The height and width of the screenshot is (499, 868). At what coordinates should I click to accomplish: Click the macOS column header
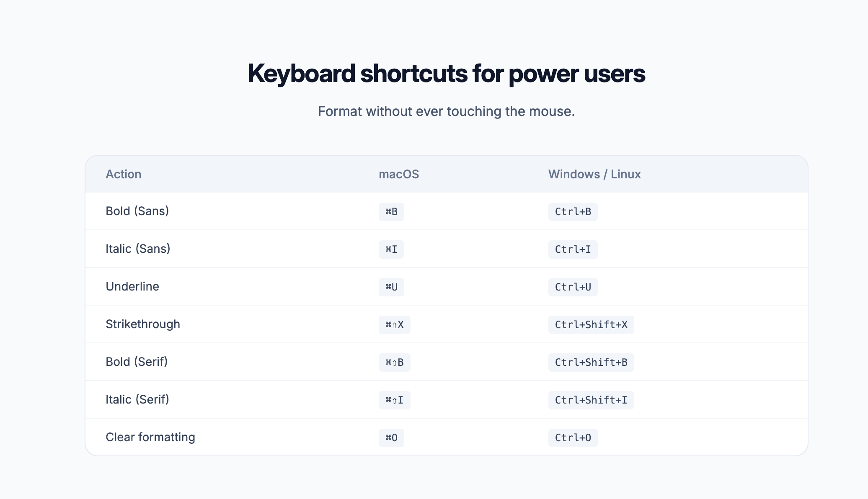(x=399, y=174)
